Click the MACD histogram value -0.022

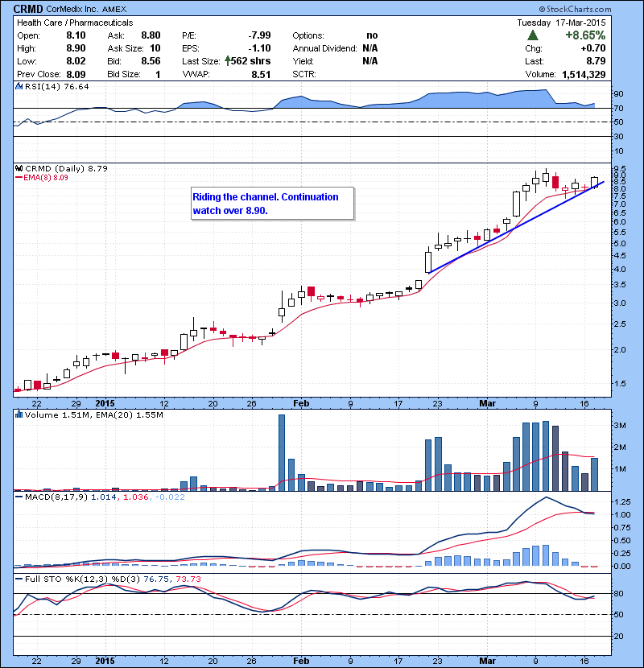pyautogui.click(x=170, y=497)
